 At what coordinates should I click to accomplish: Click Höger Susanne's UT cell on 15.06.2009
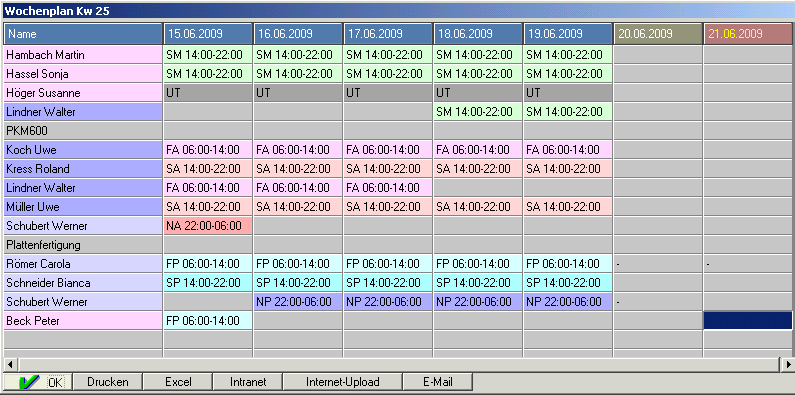pos(208,93)
